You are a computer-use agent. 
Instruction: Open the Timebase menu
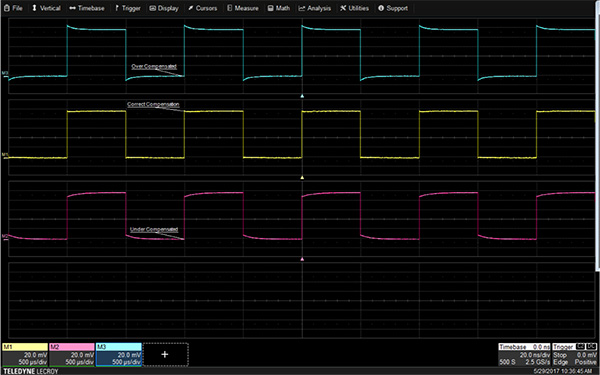pyautogui.click(x=87, y=8)
